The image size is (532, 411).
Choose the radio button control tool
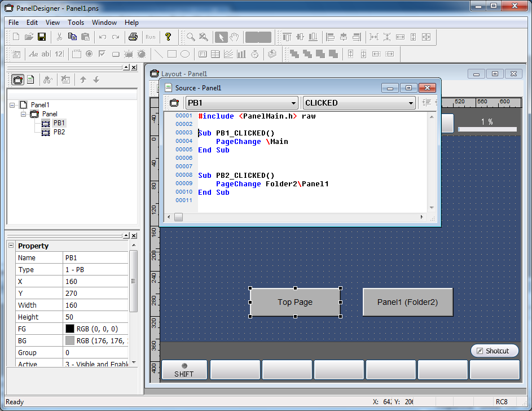[89, 54]
